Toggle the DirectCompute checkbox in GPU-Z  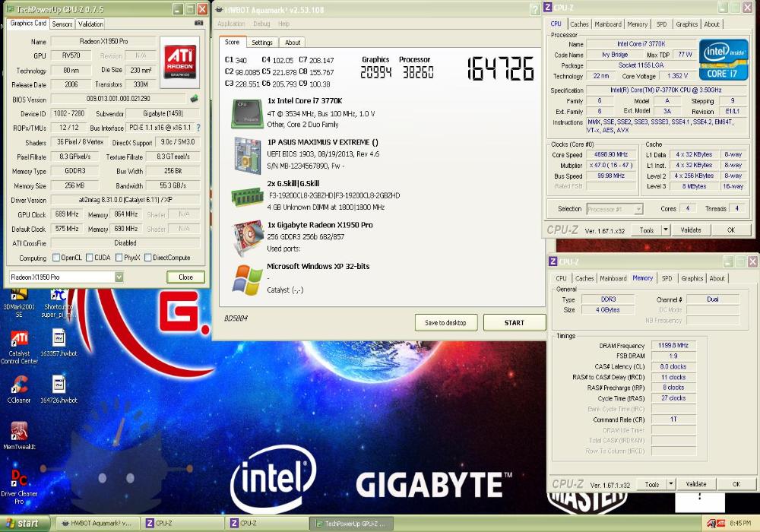[x=148, y=258]
